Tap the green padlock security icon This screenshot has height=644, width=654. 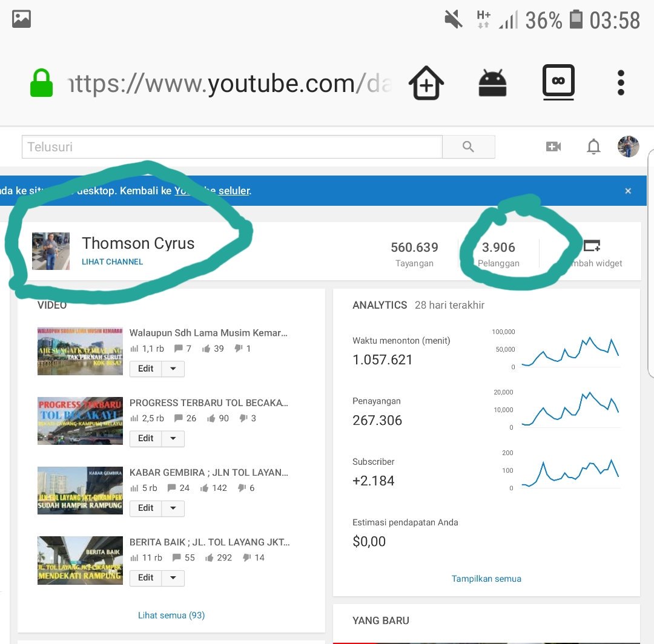pyautogui.click(x=41, y=82)
